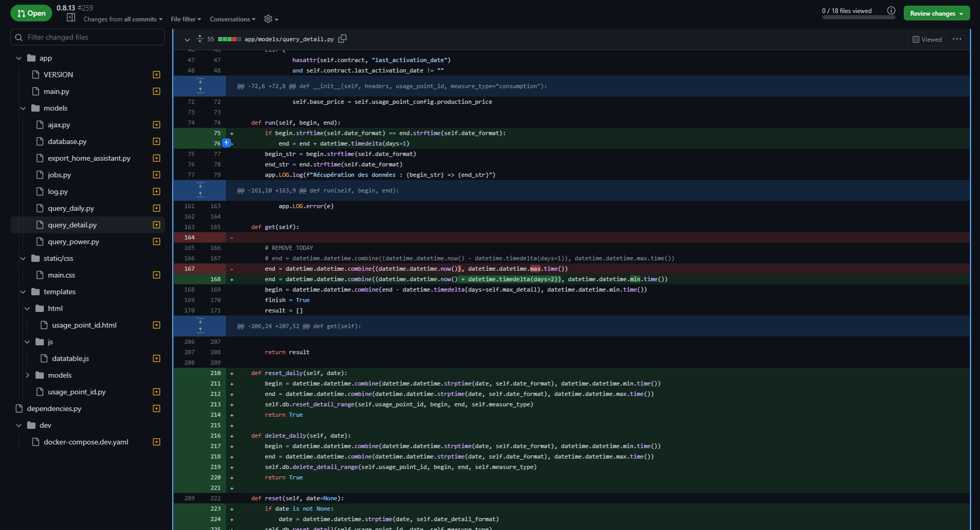The image size is (980, 530).
Task: Click the search icon in the filter field
Action: [19, 37]
